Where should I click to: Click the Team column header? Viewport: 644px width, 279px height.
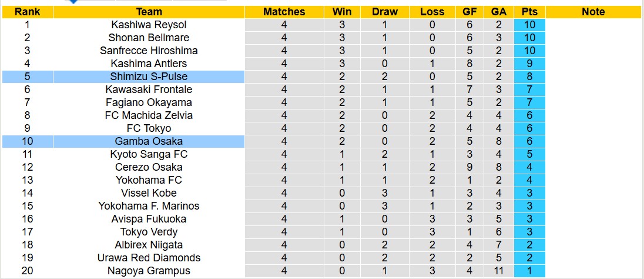pos(149,12)
